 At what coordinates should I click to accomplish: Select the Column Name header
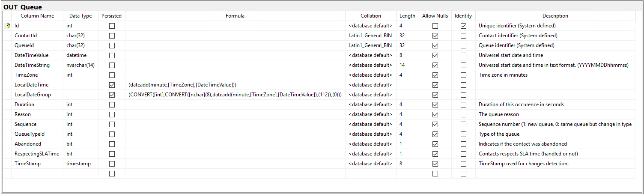37,16
